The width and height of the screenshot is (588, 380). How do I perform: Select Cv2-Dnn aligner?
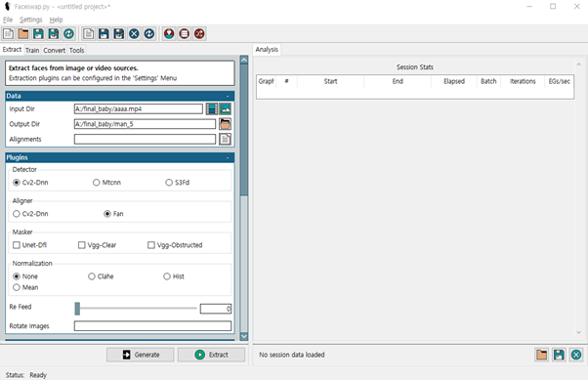point(30,214)
